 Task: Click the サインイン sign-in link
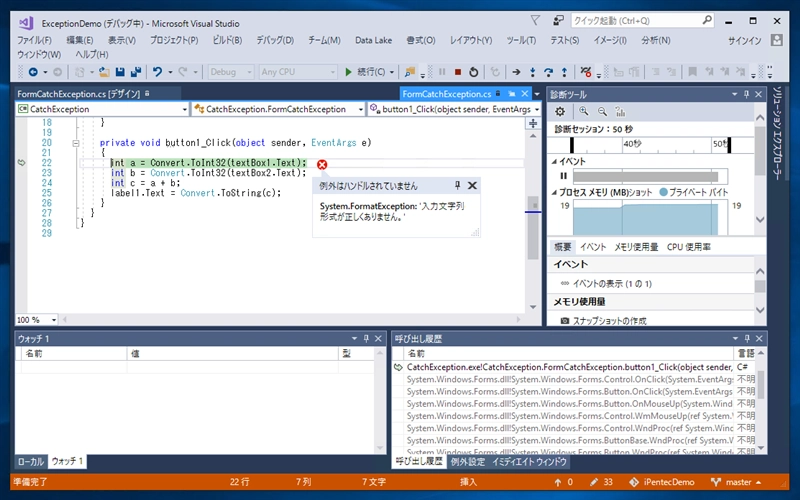coord(745,40)
